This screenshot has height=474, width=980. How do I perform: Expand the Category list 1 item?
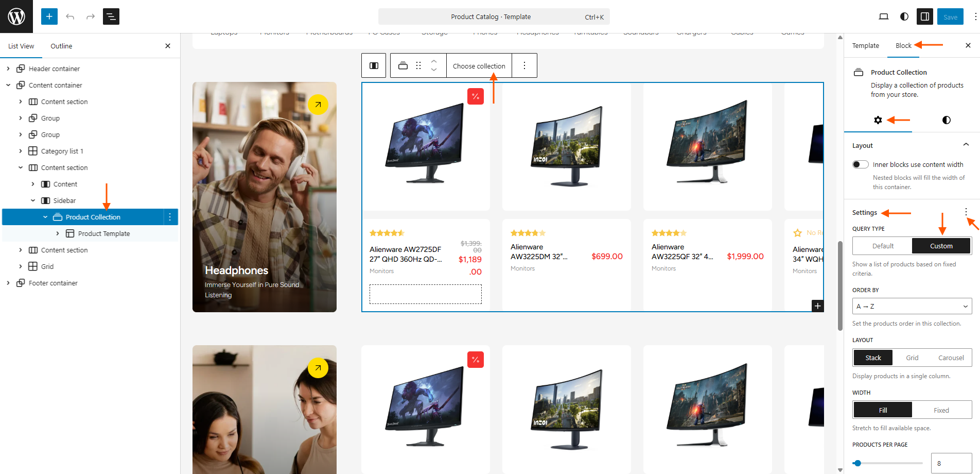[x=21, y=151]
